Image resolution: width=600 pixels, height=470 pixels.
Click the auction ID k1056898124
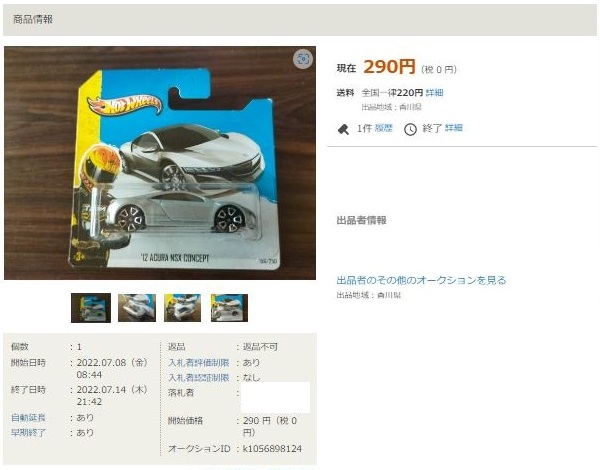coord(272,449)
